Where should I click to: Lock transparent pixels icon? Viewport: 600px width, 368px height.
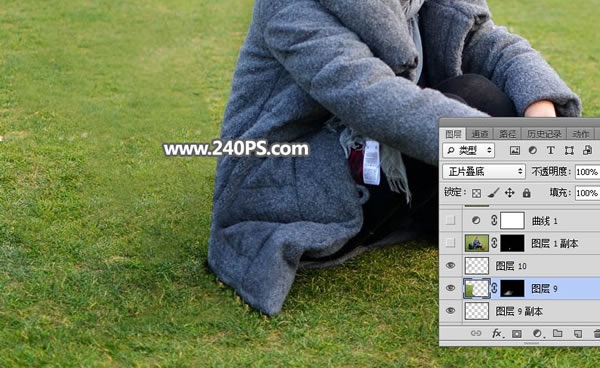[476, 193]
